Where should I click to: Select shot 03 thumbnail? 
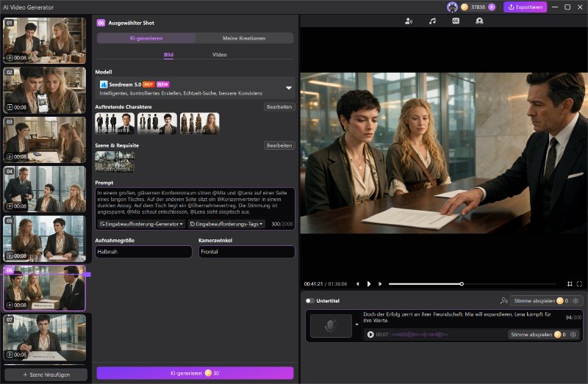[45, 140]
